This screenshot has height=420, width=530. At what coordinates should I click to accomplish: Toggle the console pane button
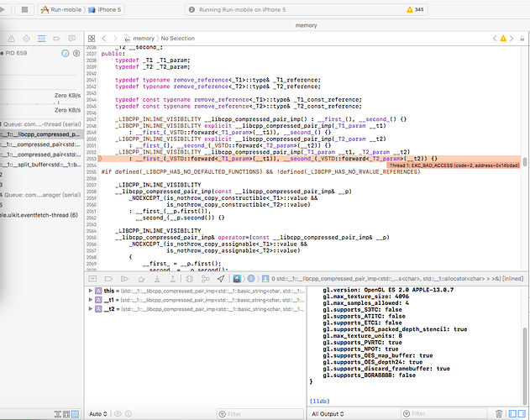522,413
